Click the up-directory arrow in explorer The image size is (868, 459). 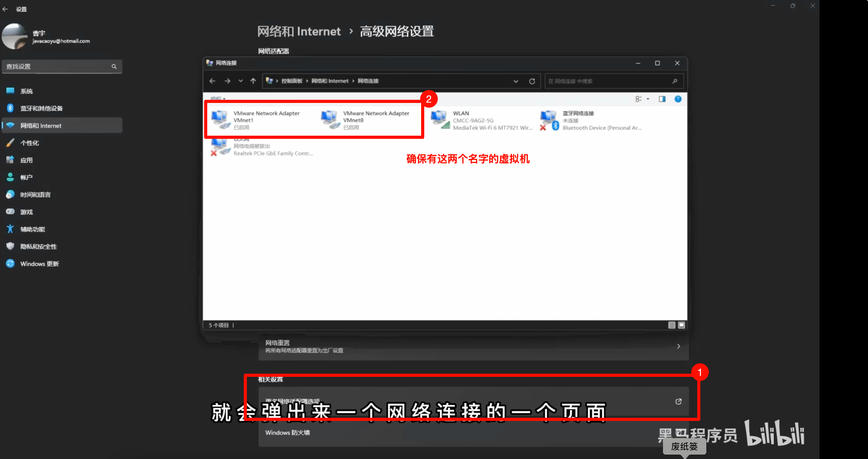253,81
